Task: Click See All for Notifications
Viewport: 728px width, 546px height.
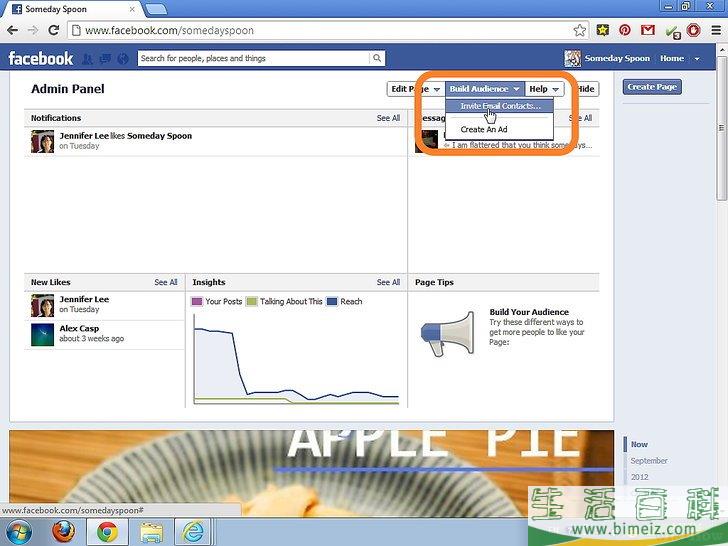Action: (x=388, y=118)
